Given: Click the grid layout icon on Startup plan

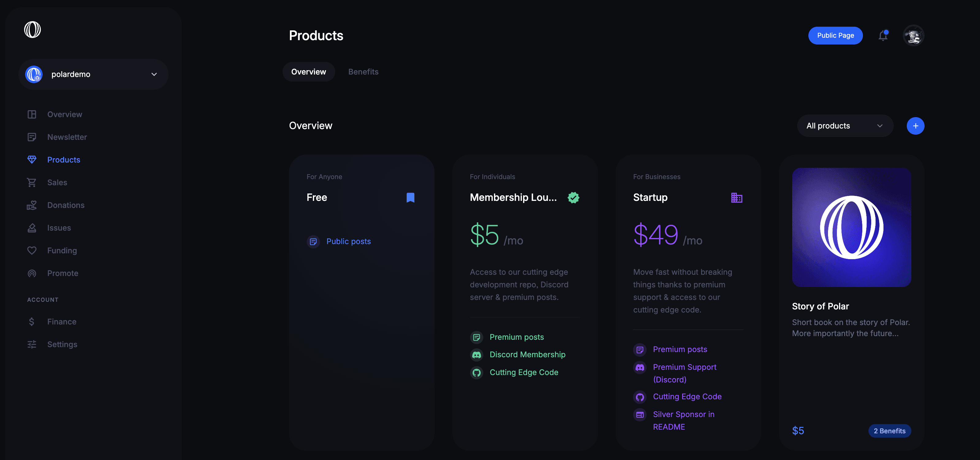Looking at the screenshot, I should point(736,197).
